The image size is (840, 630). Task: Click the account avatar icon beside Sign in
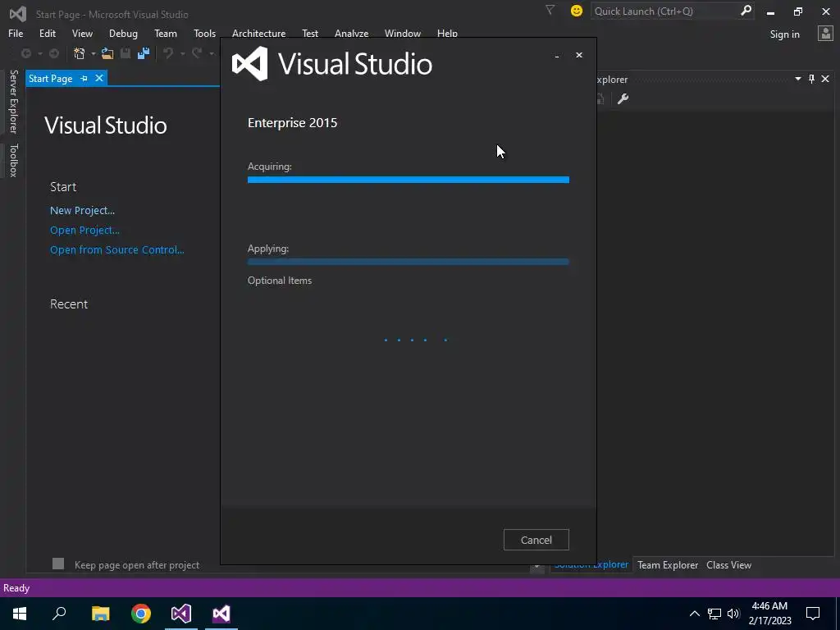(825, 34)
